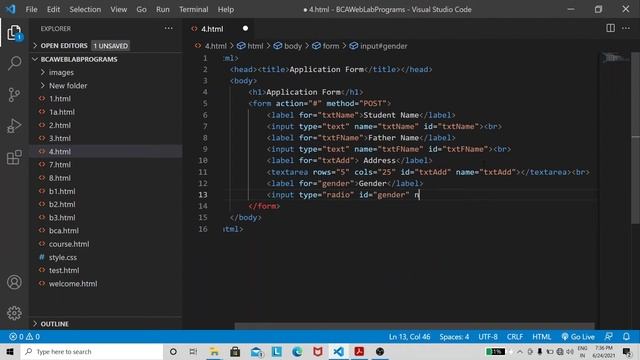This screenshot has height=360, width=640.
Task: Open the Search view icon
Action: coord(14,63)
